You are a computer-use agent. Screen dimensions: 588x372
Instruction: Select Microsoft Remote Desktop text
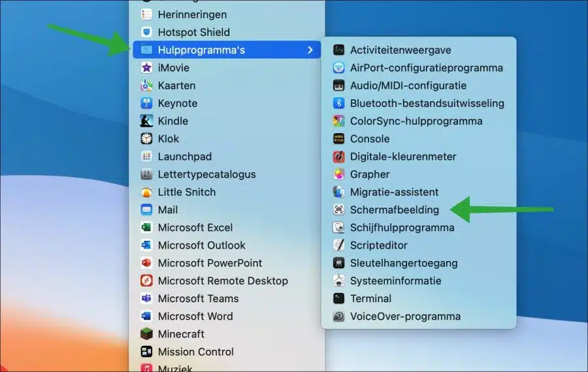click(x=223, y=281)
